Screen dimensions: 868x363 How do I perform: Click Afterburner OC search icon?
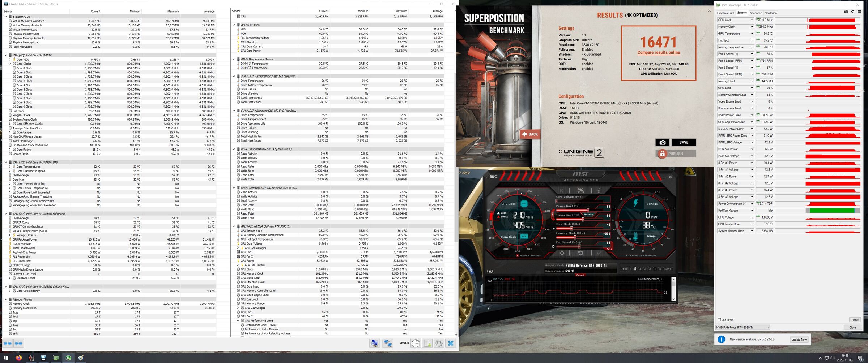click(x=494, y=177)
